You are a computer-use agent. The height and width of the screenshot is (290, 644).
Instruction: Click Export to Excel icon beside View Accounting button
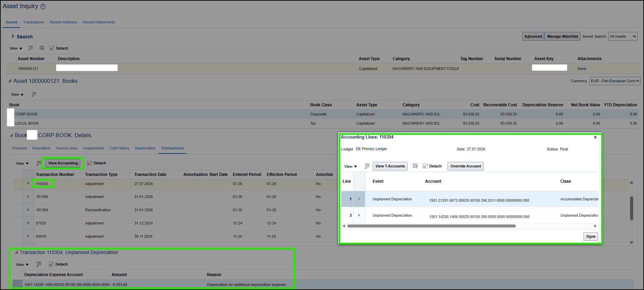pyautogui.click(x=39, y=163)
